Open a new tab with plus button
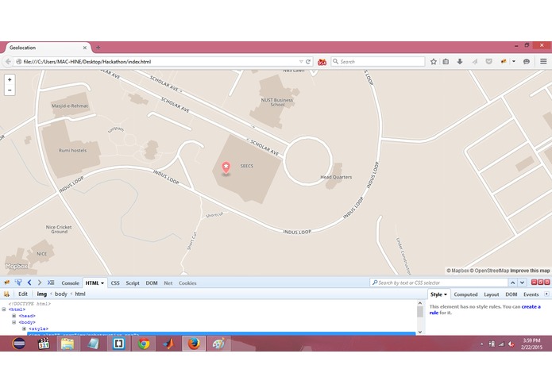 [98, 48]
